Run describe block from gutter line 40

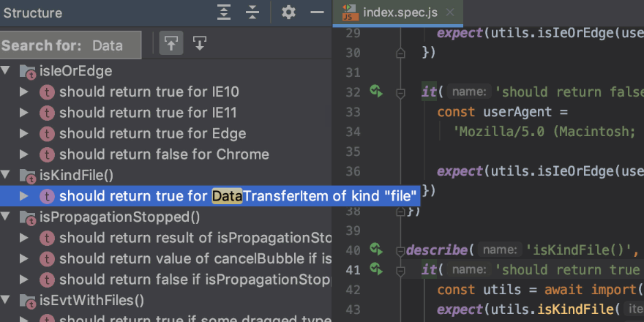[376, 249]
